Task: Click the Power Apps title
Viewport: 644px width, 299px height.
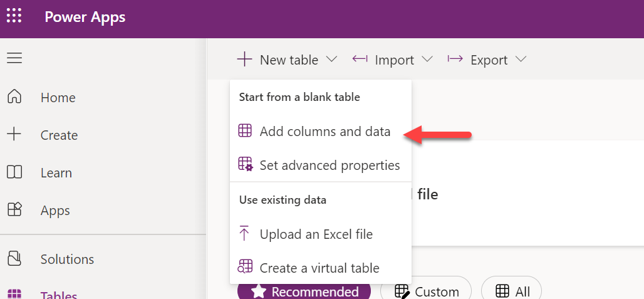Action: coord(85,18)
